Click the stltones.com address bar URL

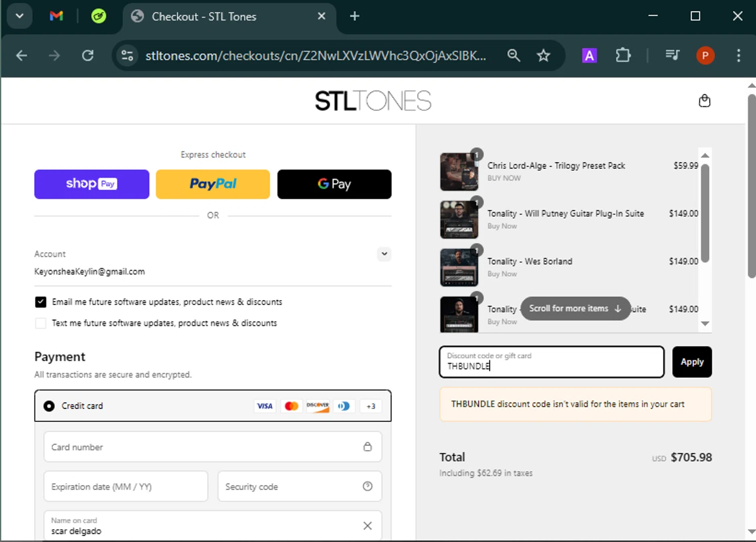click(x=316, y=55)
